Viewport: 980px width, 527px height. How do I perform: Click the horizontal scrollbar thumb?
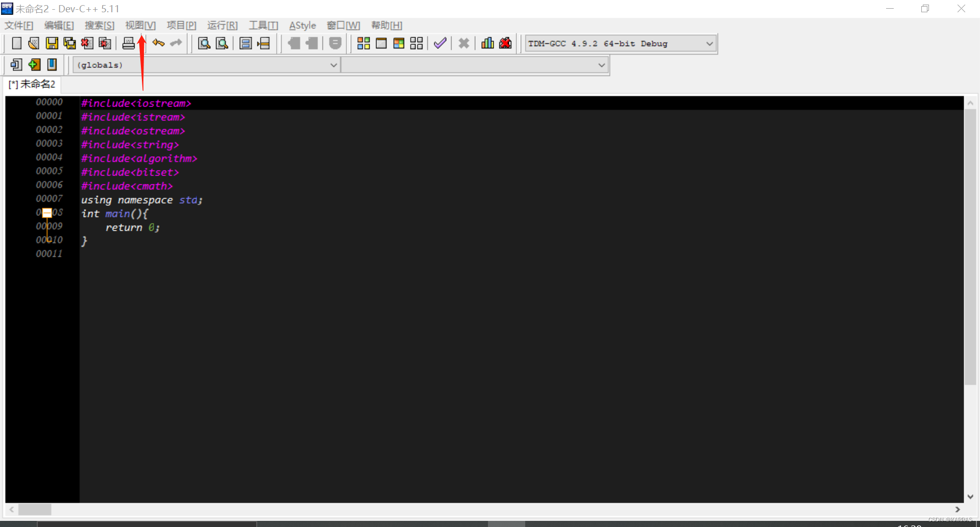pos(35,510)
